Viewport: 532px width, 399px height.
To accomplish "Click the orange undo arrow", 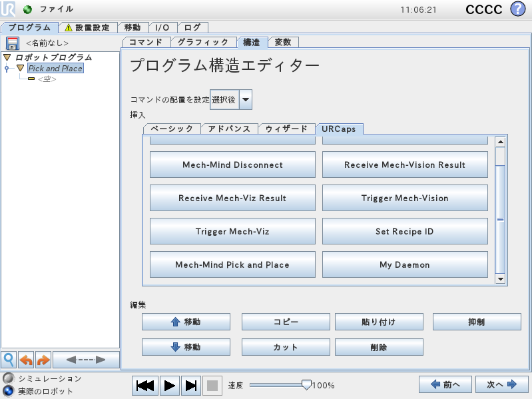I will coord(26,360).
